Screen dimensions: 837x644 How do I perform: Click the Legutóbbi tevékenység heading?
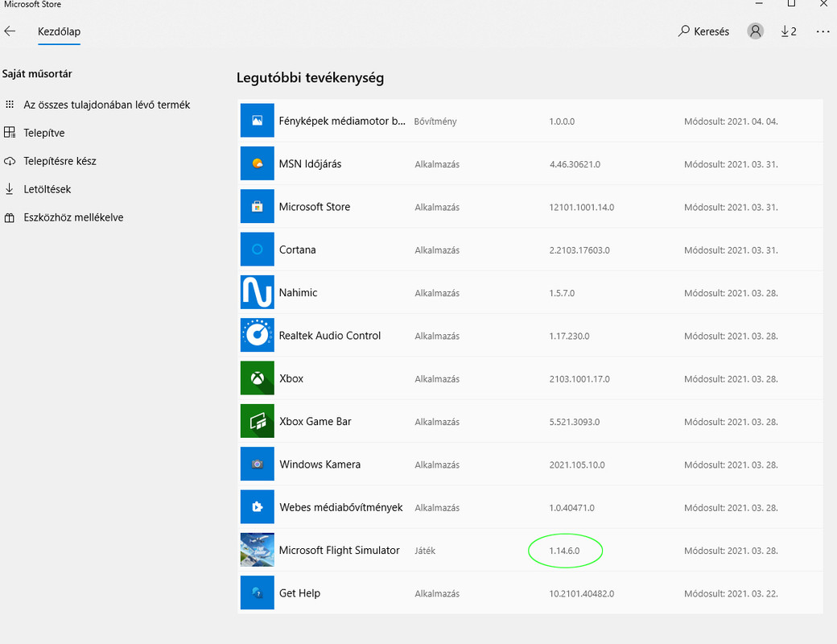click(x=310, y=78)
